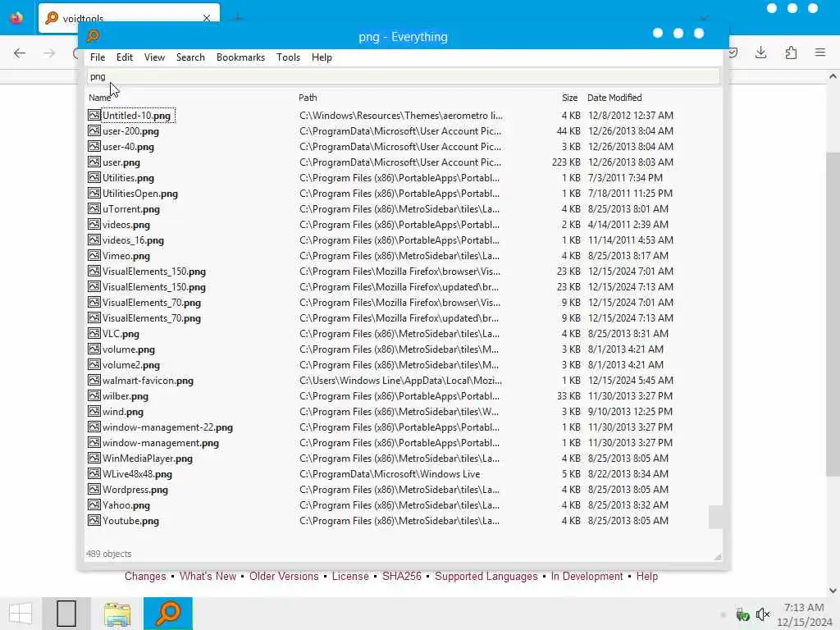Viewport: 840px width, 630px height.
Task: Click the image icon beside Yahoo.png
Action: pyautogui.click(x=94, y=504)
